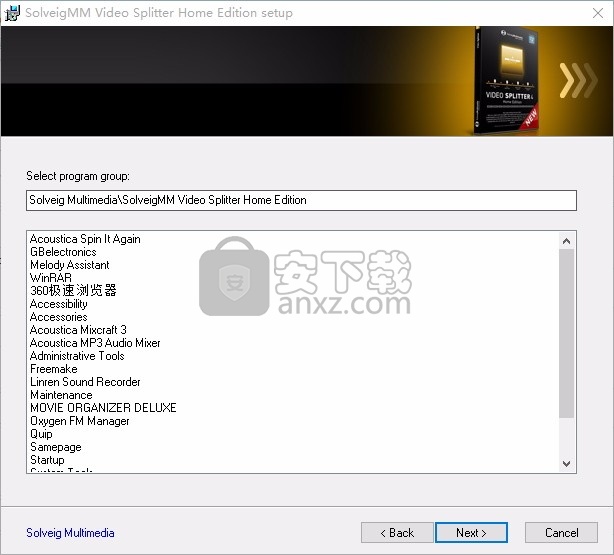Image resolution: width=614 pixels, height=555 pixels.
Task: Click the Next button
Action: coord(471,532)
